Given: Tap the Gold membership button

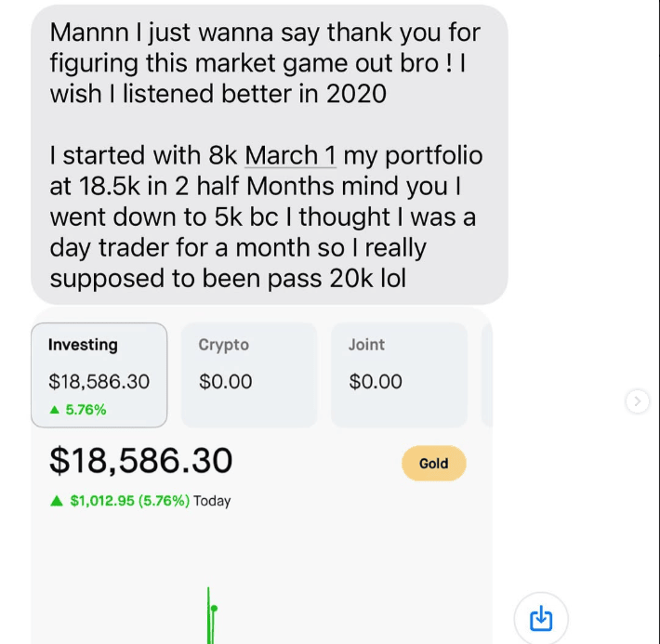Looking at the screenshot, I should coord(433,464).
